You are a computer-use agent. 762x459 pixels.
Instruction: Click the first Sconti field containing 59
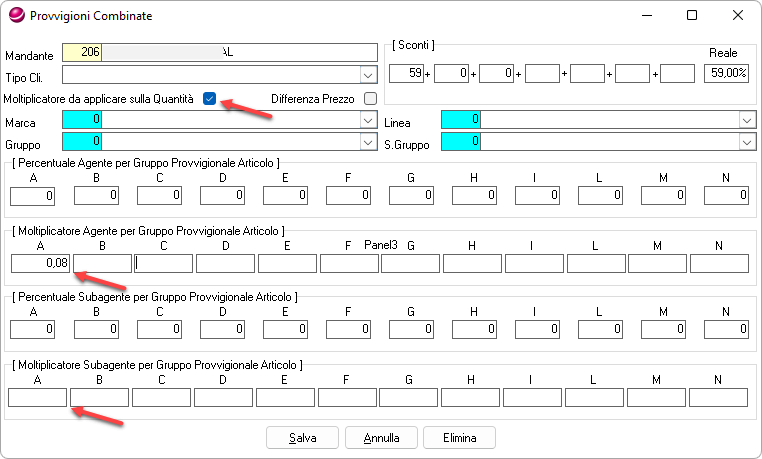click(x=406, y=73)
